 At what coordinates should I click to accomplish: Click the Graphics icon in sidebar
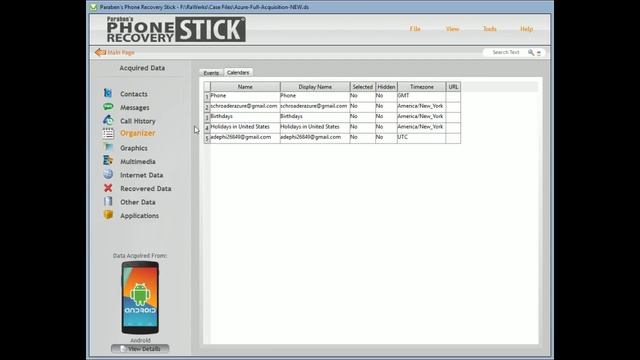pos(108,147)
